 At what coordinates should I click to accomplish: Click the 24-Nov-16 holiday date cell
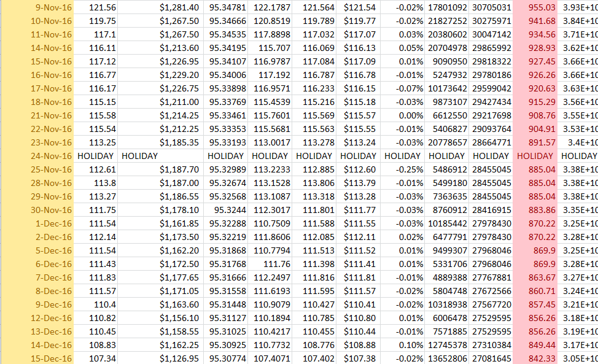pyautogui.click(x=51, y=156)
